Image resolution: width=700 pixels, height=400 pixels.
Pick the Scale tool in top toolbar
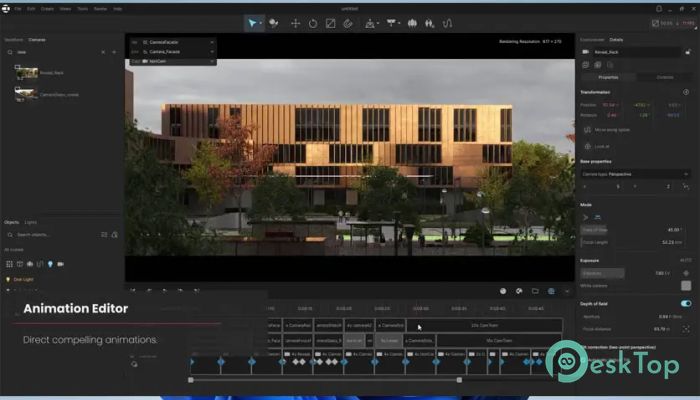click(330, 23)
